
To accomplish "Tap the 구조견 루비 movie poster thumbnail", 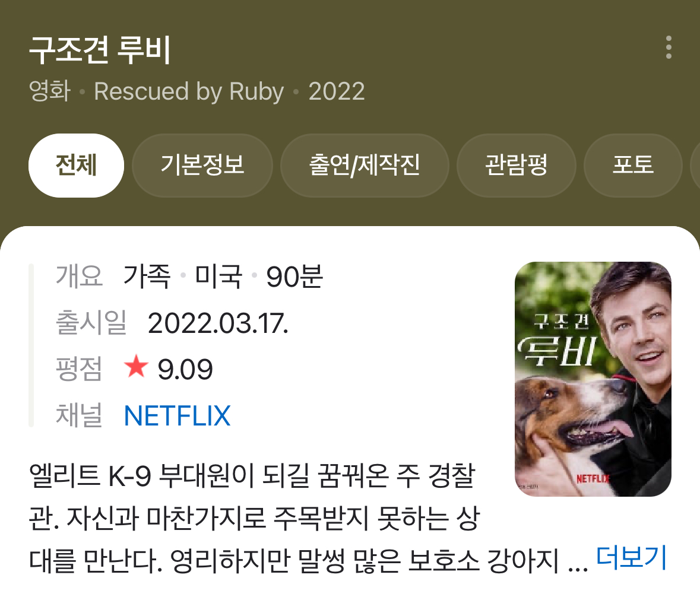I will 593,379.
